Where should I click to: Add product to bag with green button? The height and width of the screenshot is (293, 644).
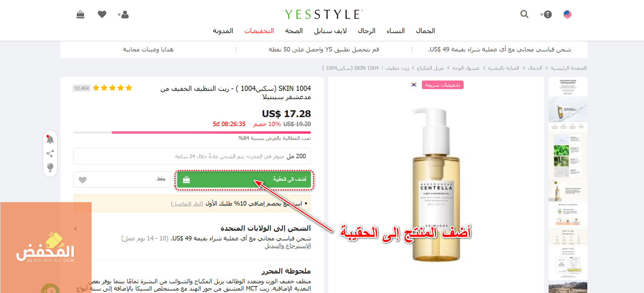(244, 180)
